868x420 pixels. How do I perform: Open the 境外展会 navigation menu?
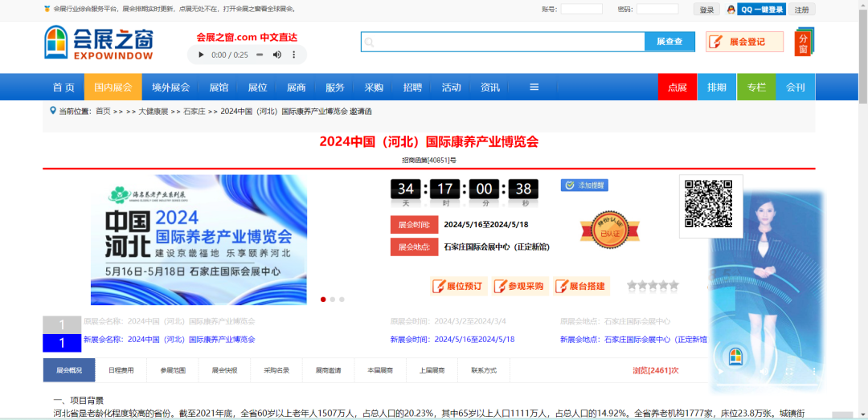[170, 88]
